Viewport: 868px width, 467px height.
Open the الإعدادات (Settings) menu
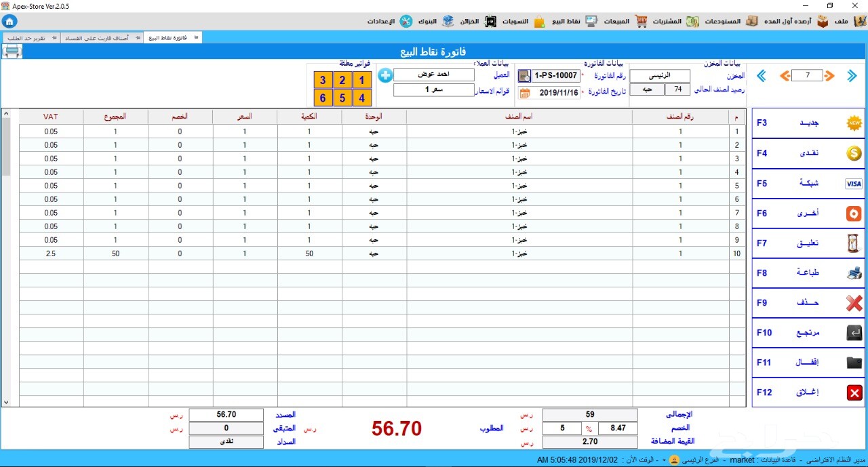(x=390, y=21)
